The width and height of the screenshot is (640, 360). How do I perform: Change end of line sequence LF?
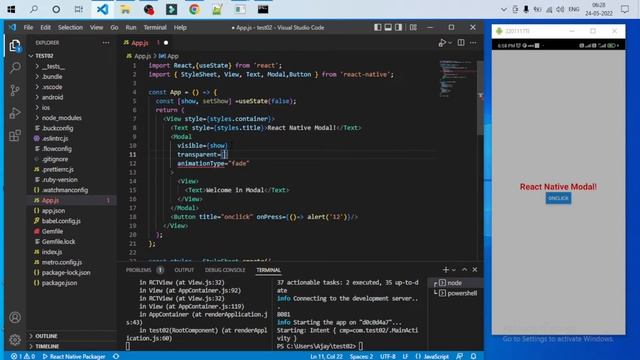click(x=405, y=356)
